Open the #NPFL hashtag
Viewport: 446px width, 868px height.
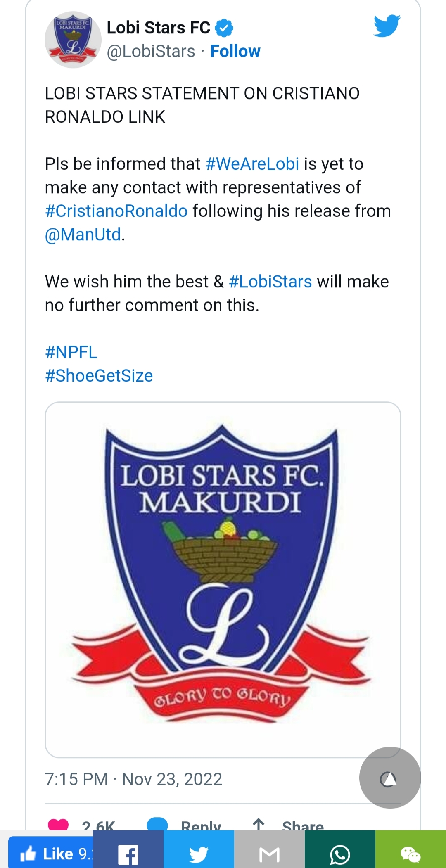[x=71, y=352]
